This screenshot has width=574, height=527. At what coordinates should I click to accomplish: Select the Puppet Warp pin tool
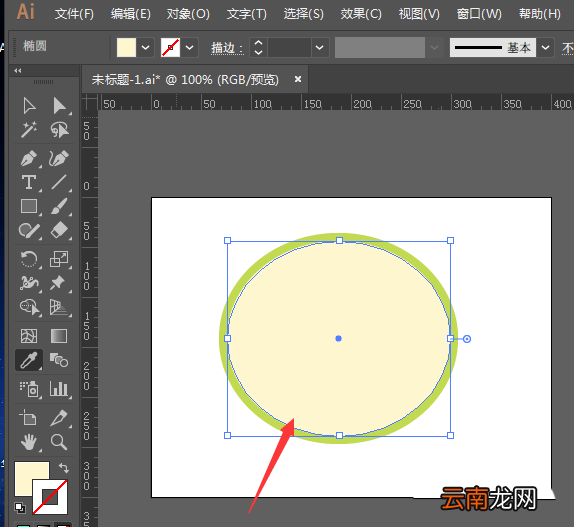[x=58, y=283]
